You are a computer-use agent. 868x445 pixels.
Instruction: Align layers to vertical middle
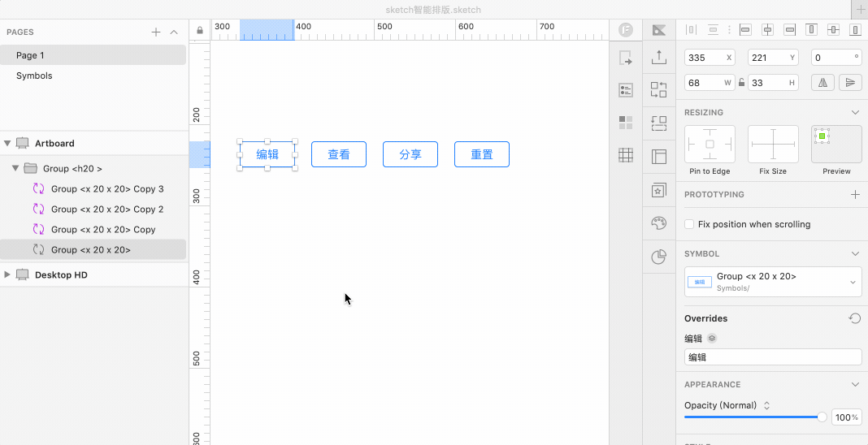coord(834,30)
